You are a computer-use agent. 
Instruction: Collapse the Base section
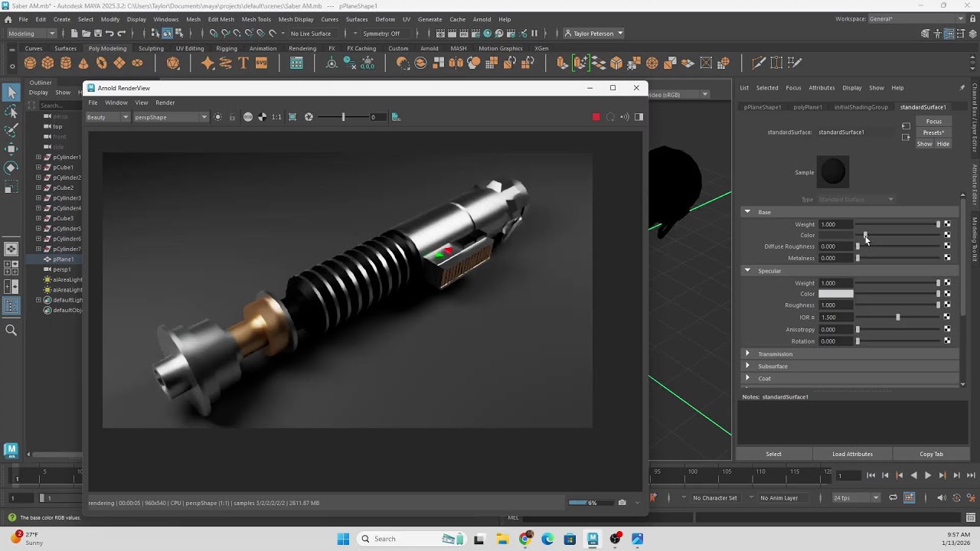tap(747, 212)
